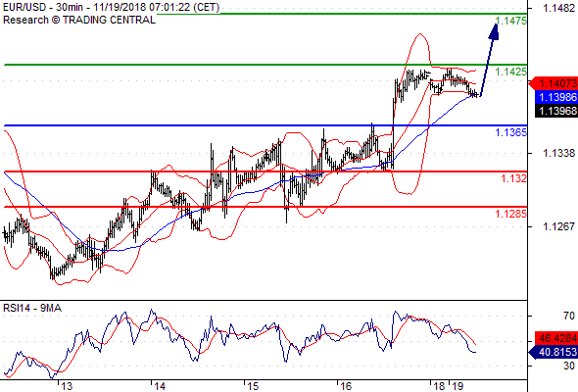
Task: Click the RSI14 - 9MA indicator label
Action: tap(32, 308)
